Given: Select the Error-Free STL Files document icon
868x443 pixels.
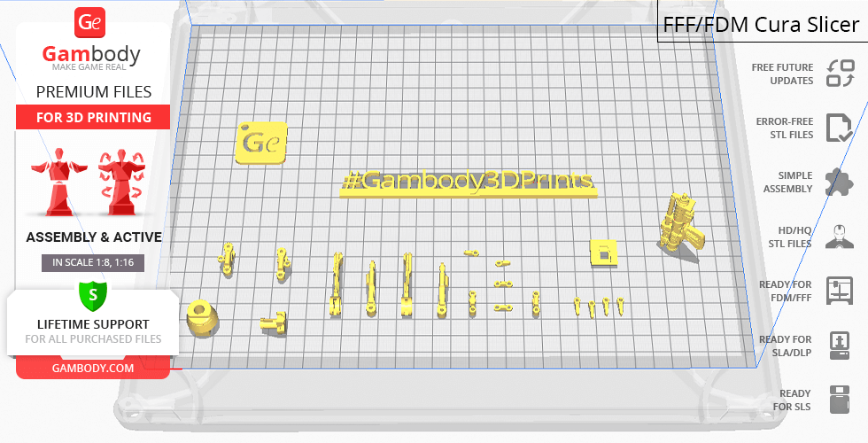Looking at the screenshot, I should pos(838,128).
